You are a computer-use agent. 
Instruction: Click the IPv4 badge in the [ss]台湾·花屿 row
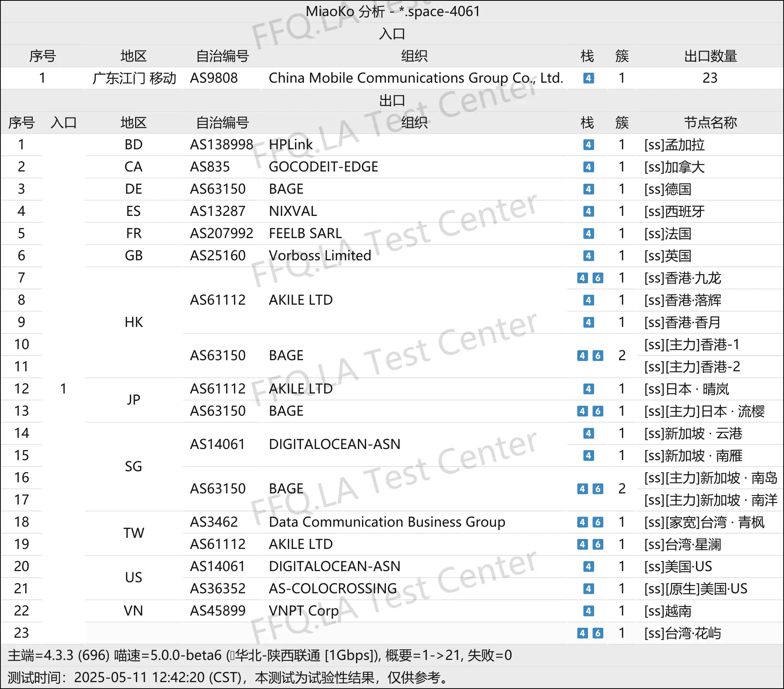[x=582, y=633]
